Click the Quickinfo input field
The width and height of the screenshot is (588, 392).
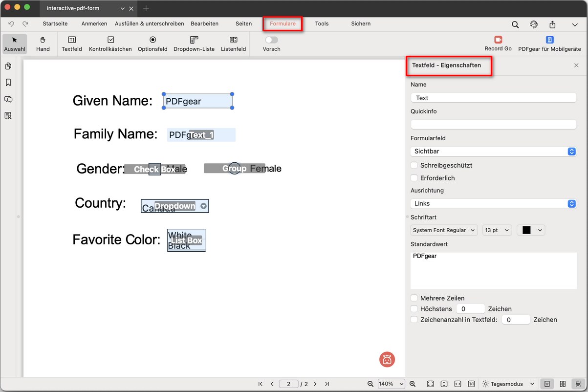(493, 124)
